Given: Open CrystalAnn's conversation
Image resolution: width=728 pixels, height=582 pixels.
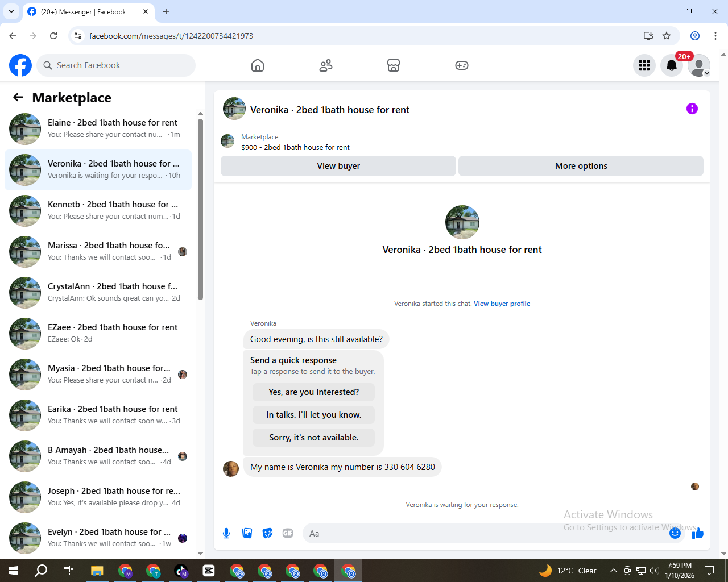Looking at the screenshot, I should pos(98,293).
